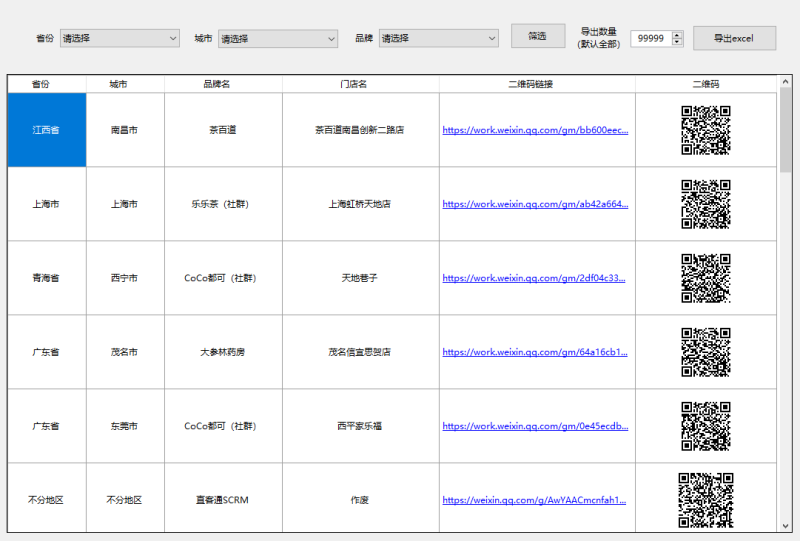Select the 作废 store cell
Image resolution: width=800 pixels, height=541 pixels.
[x=361, y=498]
